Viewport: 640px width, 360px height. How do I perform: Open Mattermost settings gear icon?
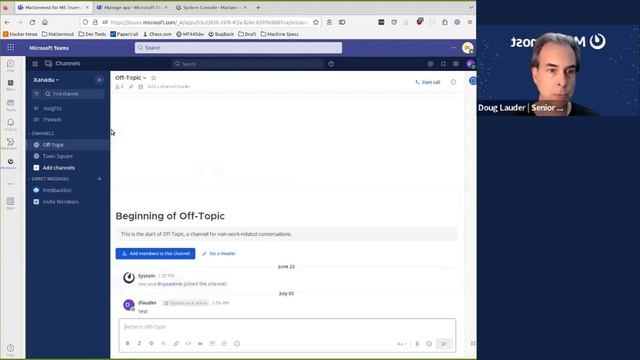(456, 64)
